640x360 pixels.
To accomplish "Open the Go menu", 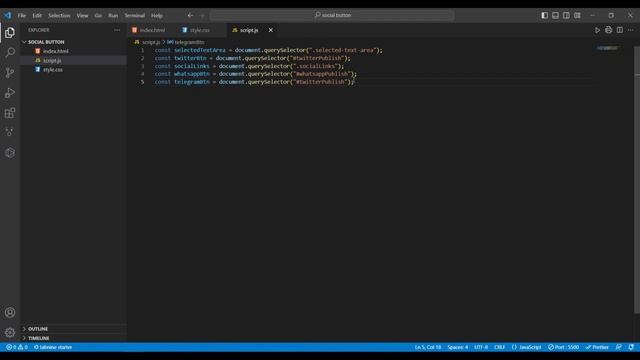I will 98,16.
